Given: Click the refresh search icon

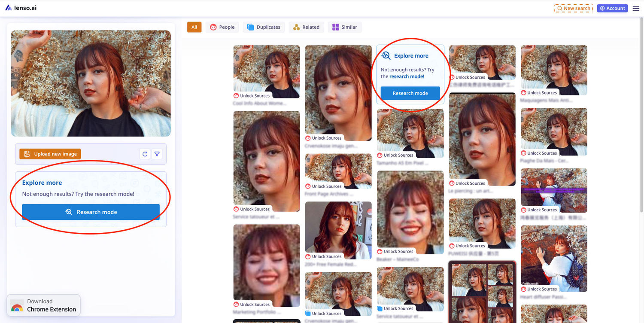Looking at the screenshot, I should [x=145, y=154].
